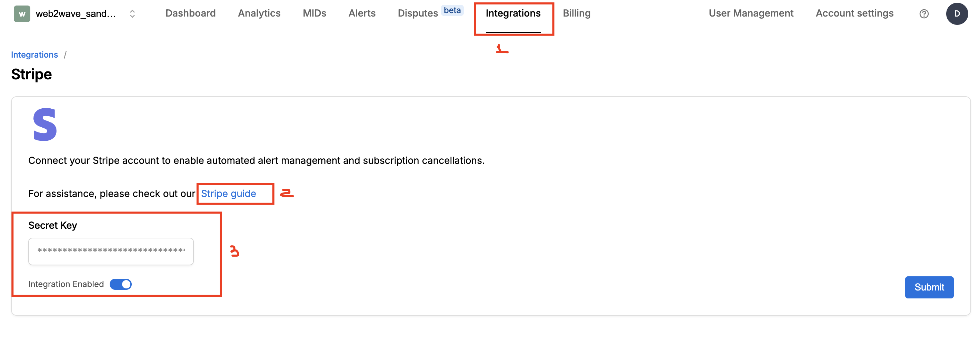Switch to the MIDs tab

tap(314, 13)
